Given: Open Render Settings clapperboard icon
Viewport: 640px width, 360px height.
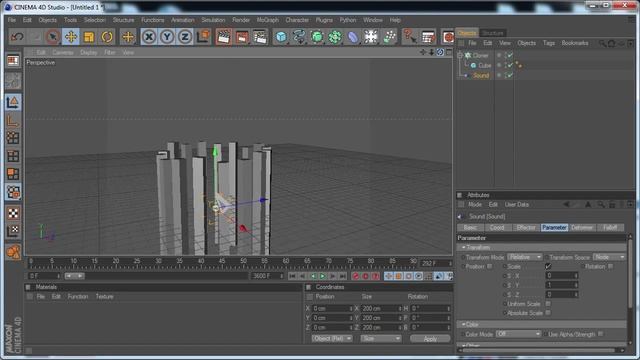Looking at the screenshot, I should 260,37.
